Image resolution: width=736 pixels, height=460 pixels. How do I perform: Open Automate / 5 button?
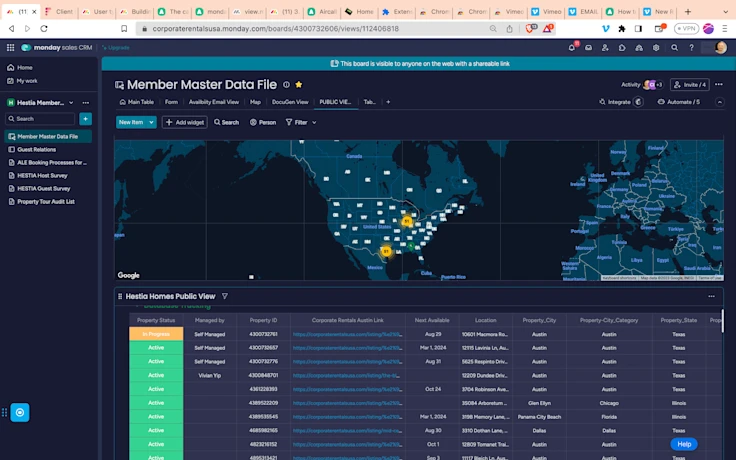679,102
